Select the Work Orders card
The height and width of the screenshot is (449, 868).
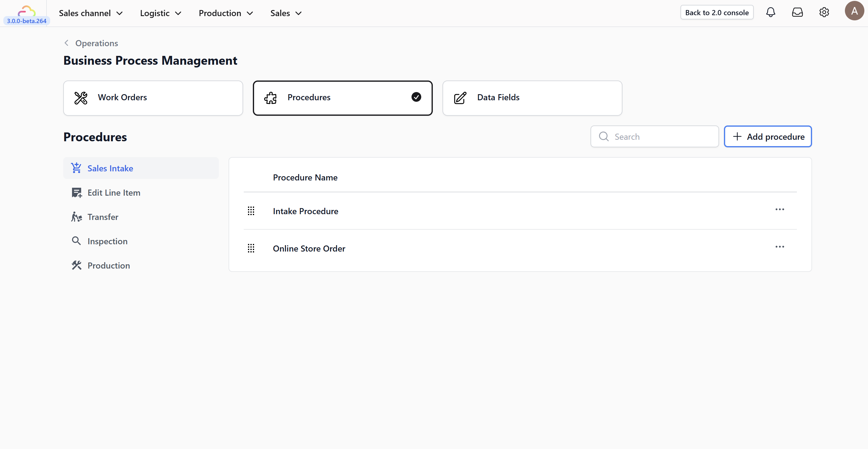tap(153, 98)
